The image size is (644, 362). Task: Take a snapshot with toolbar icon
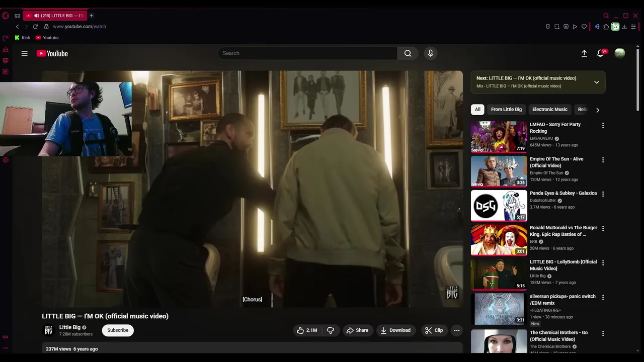557,27
